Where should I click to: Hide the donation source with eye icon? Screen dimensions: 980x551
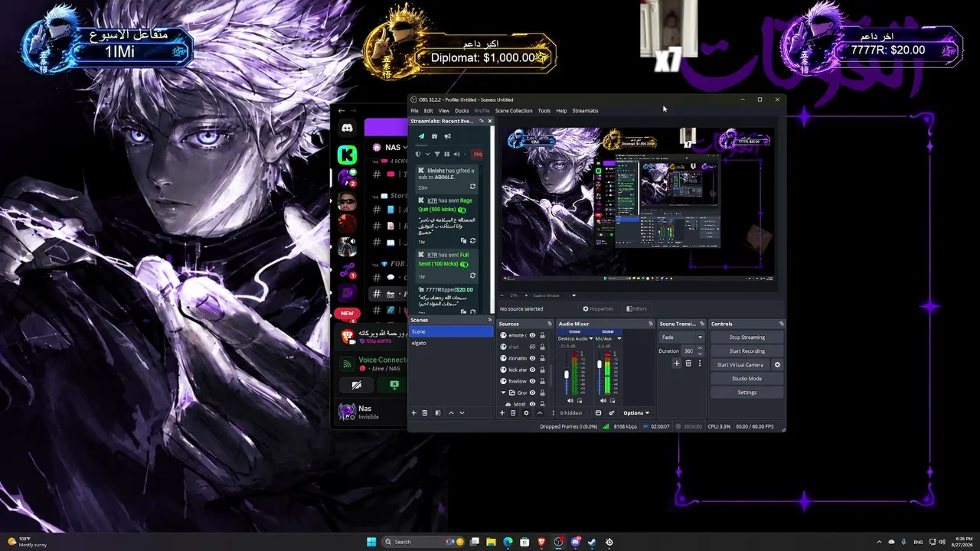click(x=533, y=358)
